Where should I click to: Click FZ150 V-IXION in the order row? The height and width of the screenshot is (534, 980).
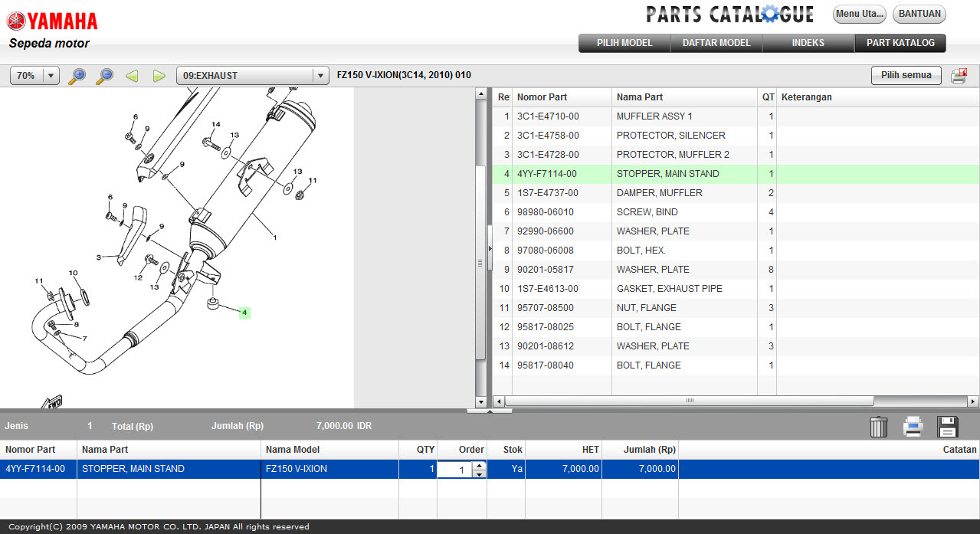(x=297, y=469)
